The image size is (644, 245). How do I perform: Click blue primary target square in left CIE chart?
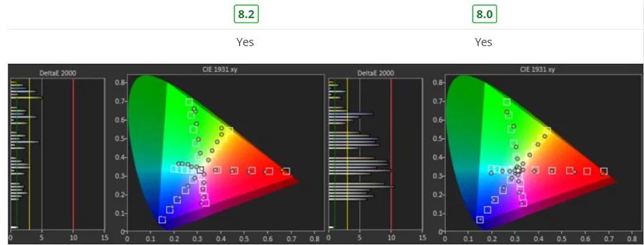pos(162,220)
